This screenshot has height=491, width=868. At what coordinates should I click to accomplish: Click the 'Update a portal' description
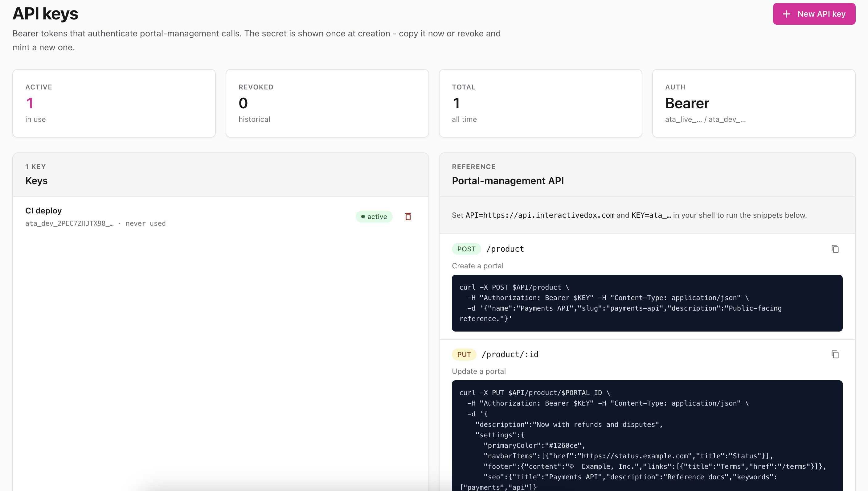(478, 371)
